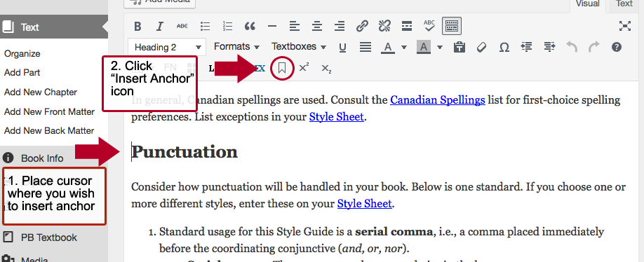The width and height of the screenshot is (644, 262).
Task: Click the remove link icon
Action: [384, 27]
